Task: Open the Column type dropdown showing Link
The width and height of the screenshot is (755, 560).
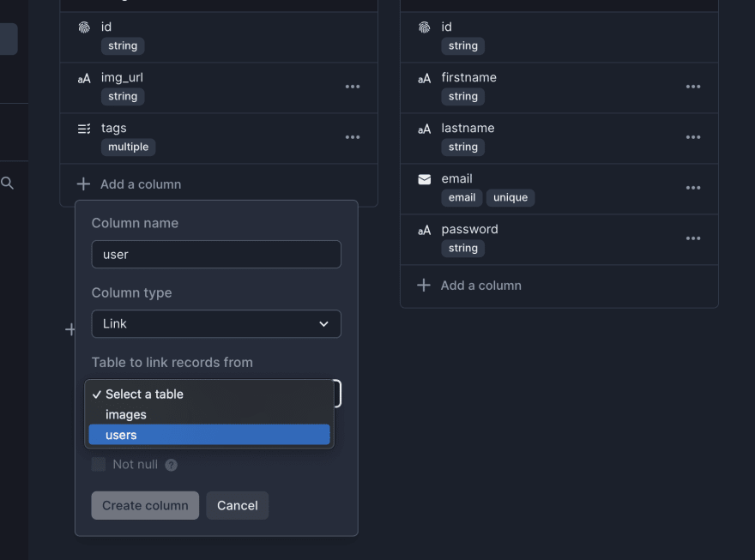Action: pyautogui.click(x=215, y=324)
